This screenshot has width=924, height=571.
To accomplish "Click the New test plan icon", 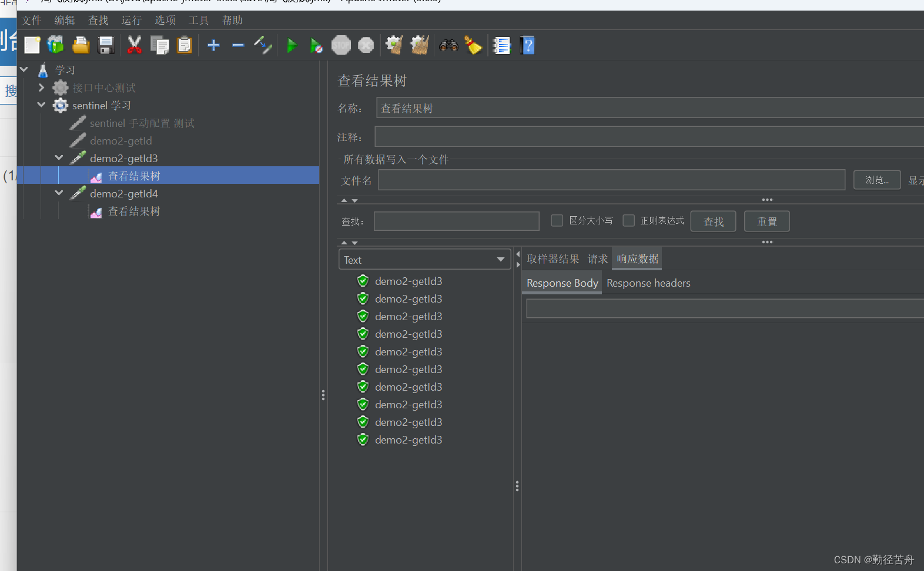I will click(32, 45).
